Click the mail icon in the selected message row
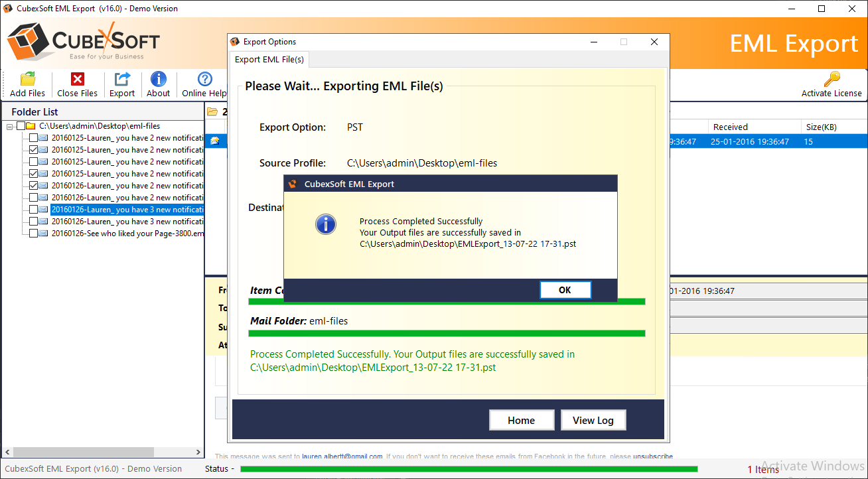868x479 pixels. (215, 141)
